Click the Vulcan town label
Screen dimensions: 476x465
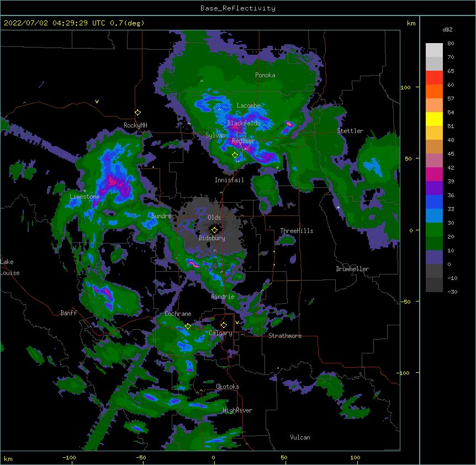[300, 437]
